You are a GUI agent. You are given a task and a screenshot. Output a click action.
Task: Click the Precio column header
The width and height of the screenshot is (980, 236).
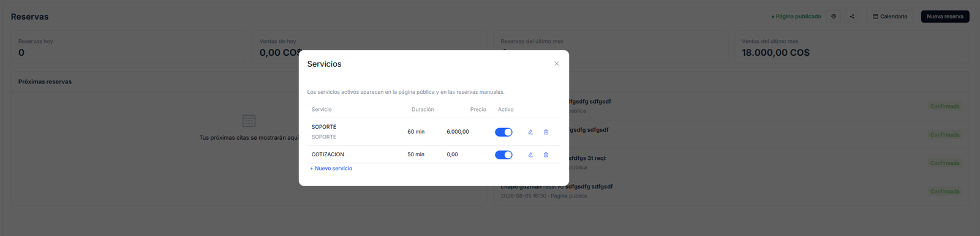coord(478,110)
